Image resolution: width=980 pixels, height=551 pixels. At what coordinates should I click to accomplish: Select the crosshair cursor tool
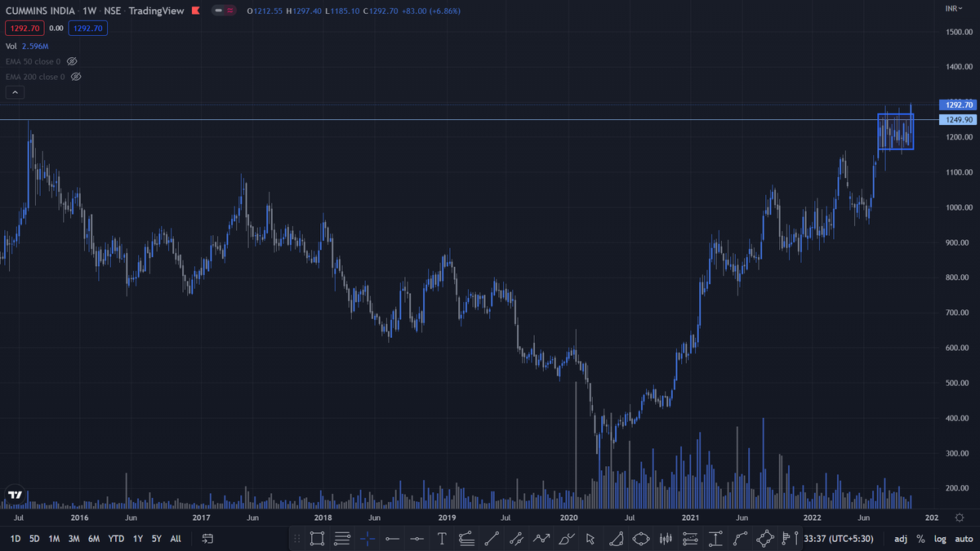[367, 539]
